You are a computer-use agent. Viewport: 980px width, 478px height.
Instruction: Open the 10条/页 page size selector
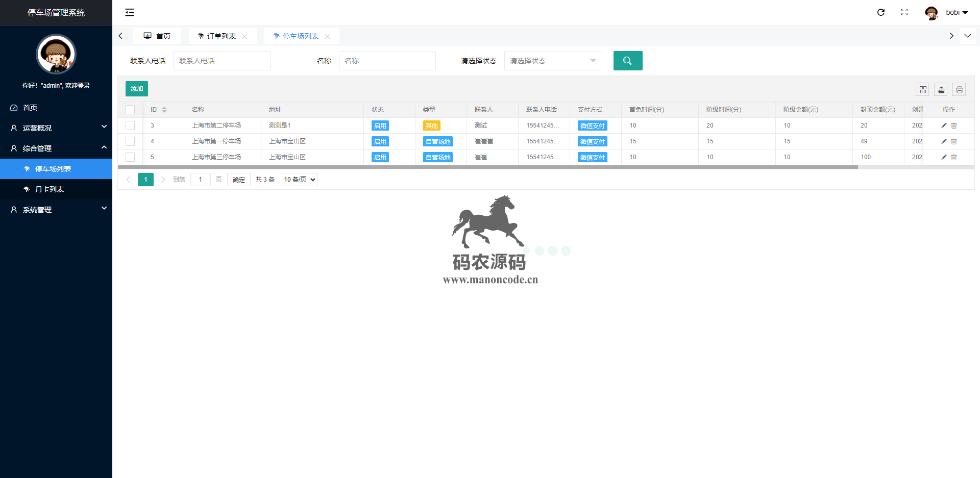click(x=299, y=179)
